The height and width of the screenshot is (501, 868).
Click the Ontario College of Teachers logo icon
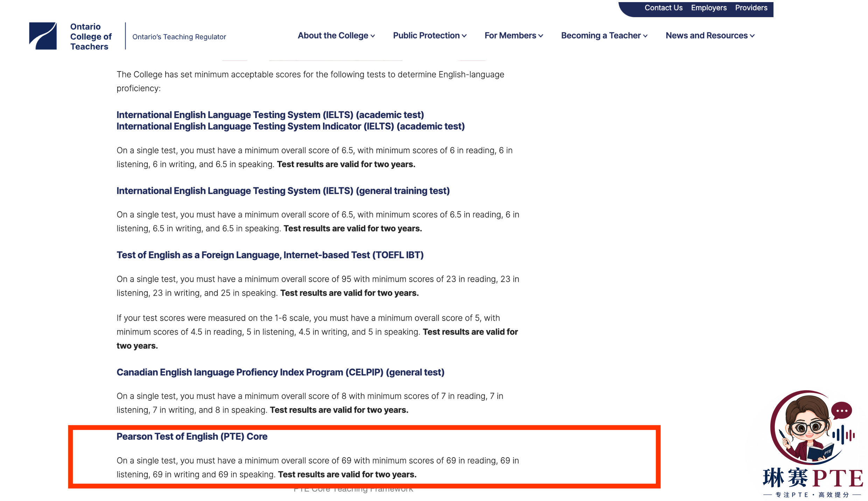43,36
